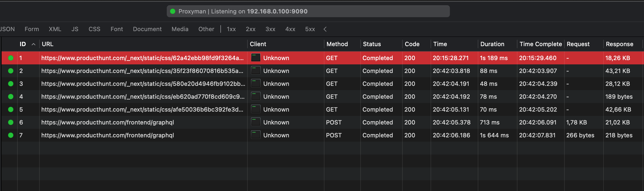Sort table by Method column header
Viewport: 644px width, 191px height.
point(337,44)
